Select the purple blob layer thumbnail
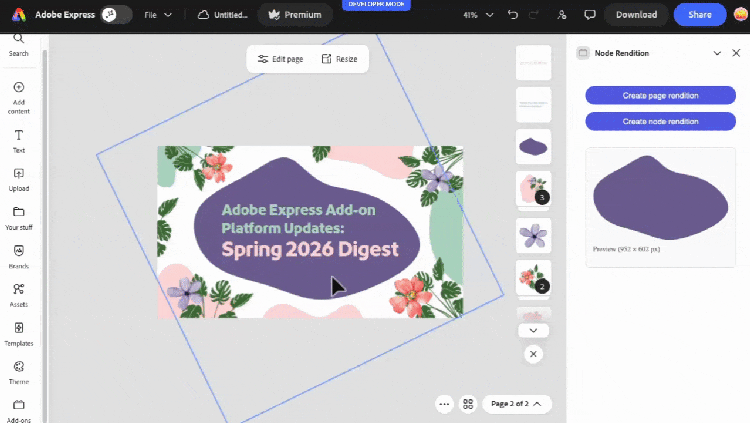The height and width of the screenshot is (423, 750). click(533, 146)
